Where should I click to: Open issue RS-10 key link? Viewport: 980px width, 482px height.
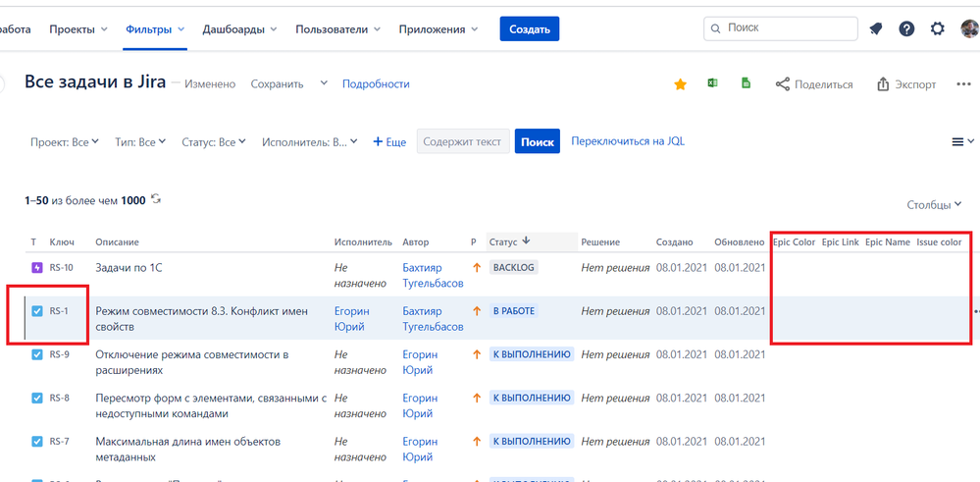click(61, 268)
